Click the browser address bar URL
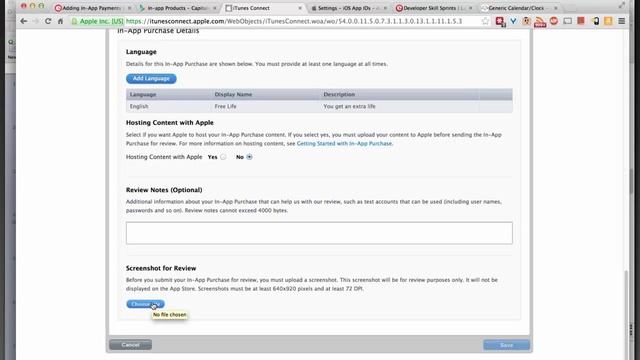The height and width of the screenshot is (360, 640). coord(294,21)
